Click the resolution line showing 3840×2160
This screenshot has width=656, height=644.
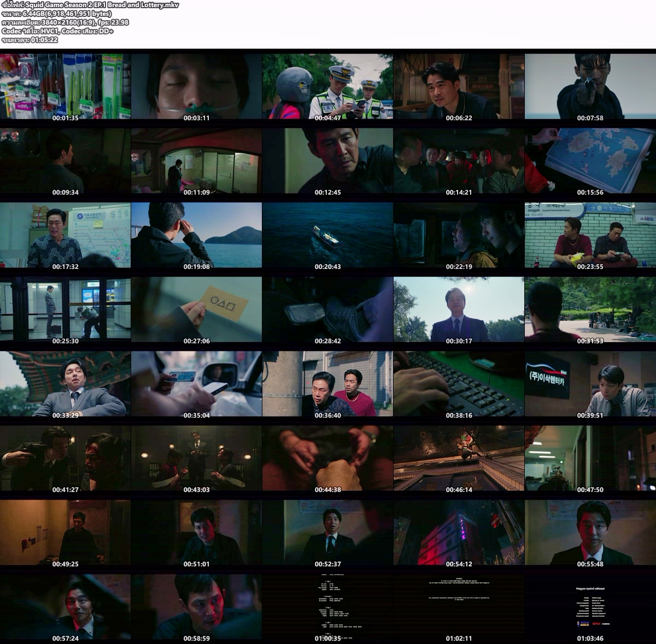coord(65,22)
